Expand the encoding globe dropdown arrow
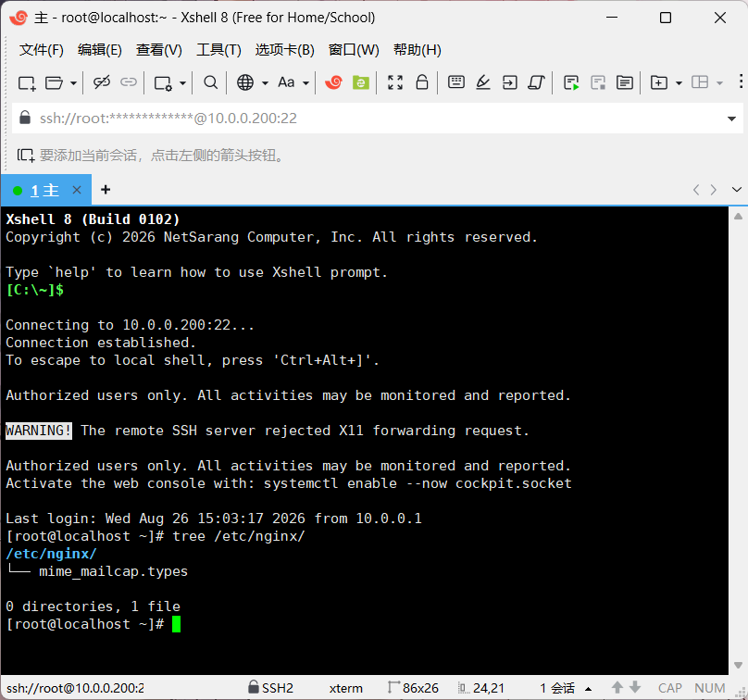The width and height of the screenshot is (748, 700). (x=266, y=83)
